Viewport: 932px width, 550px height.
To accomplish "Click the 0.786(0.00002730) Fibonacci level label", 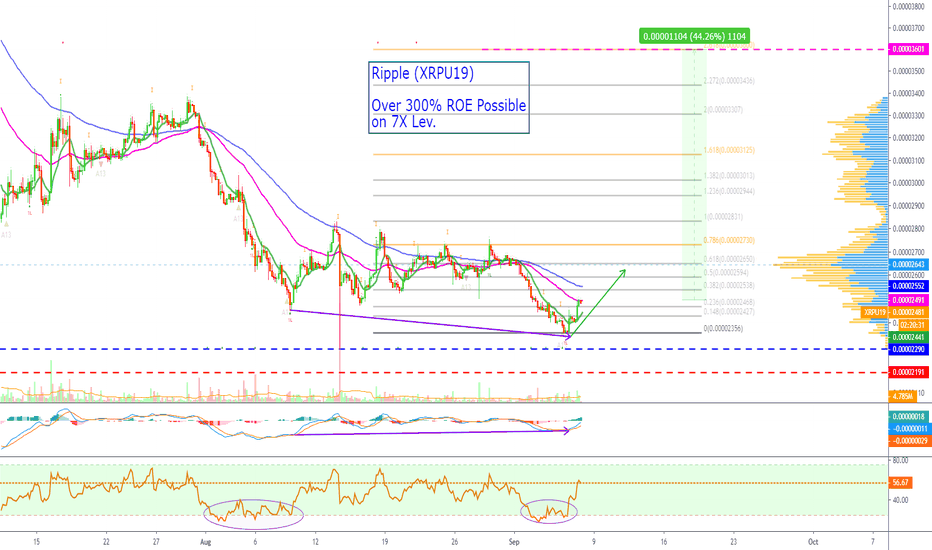I will [729, 240].
